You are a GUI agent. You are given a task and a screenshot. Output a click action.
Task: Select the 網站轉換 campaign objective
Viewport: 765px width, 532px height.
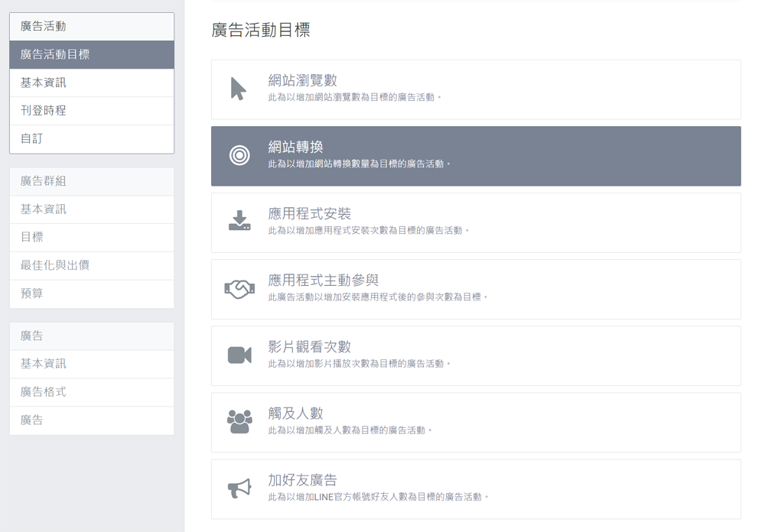(474, 156)
